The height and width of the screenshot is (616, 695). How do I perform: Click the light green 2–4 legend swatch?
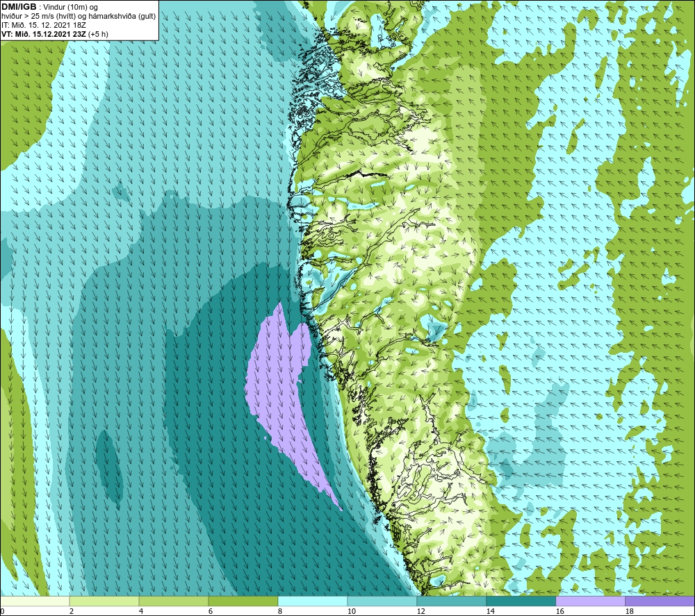click(x=104, y=601)
